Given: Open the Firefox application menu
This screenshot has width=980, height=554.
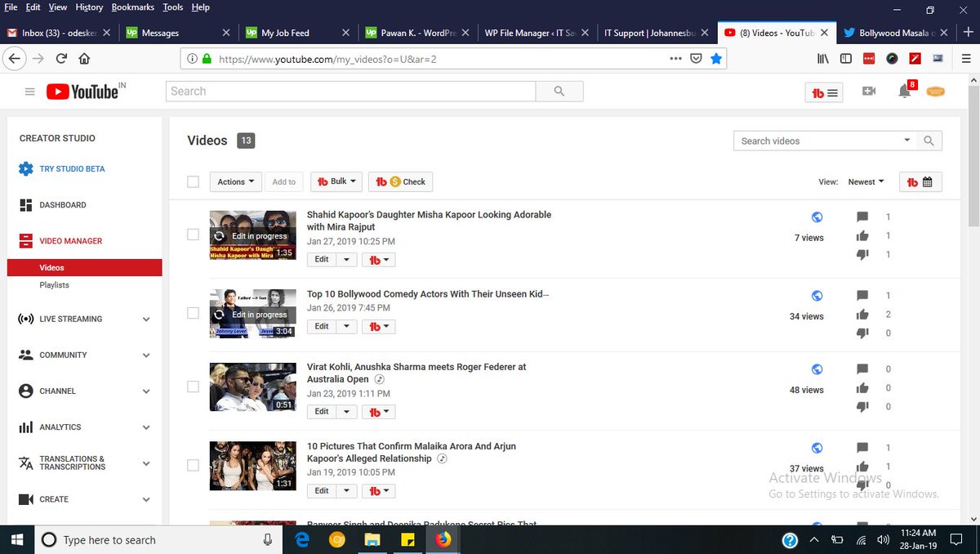Looking at the screenshot, I should (965, 59).
